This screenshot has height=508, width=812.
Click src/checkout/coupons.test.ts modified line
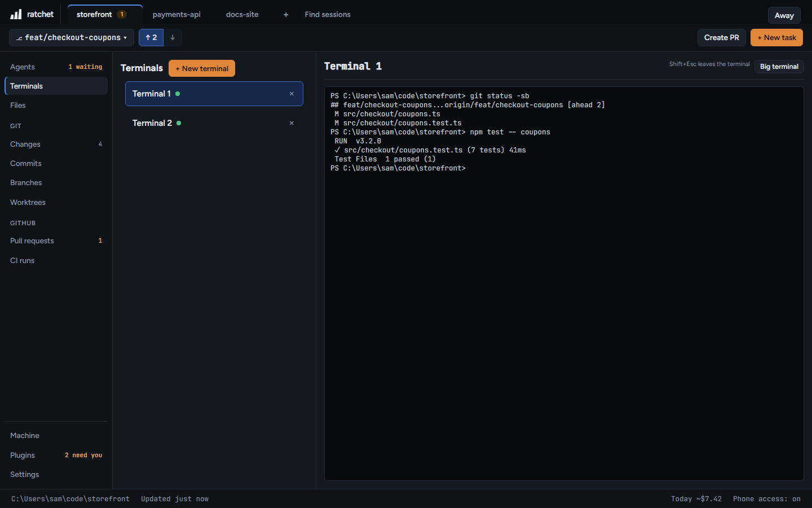tap(398, 123)
